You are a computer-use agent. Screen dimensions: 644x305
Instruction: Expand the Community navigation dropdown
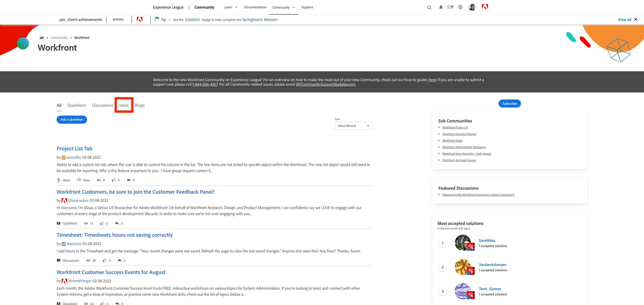click(293, 7)
